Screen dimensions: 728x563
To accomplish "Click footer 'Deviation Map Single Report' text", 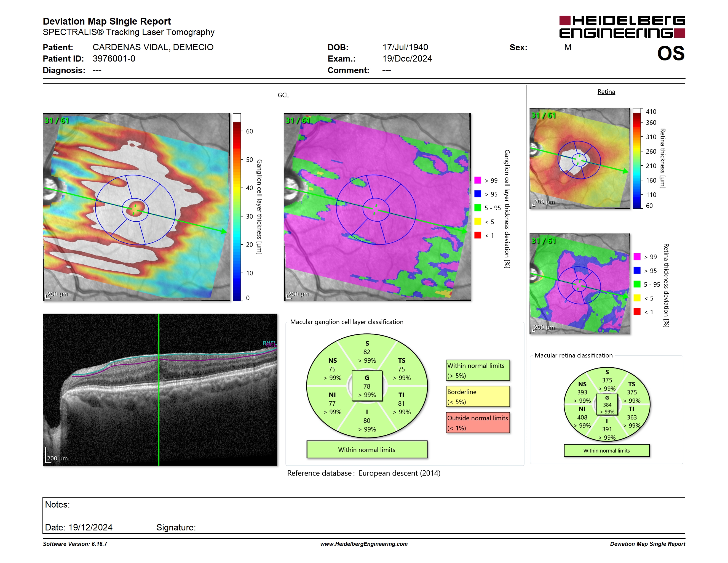I will coord(647,544).
